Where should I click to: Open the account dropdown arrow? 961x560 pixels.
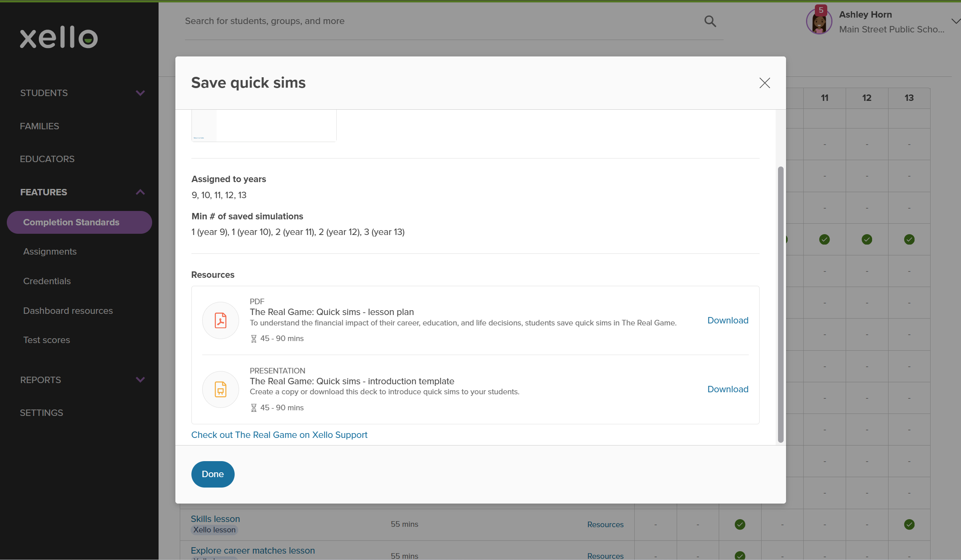tap(955, 21)
